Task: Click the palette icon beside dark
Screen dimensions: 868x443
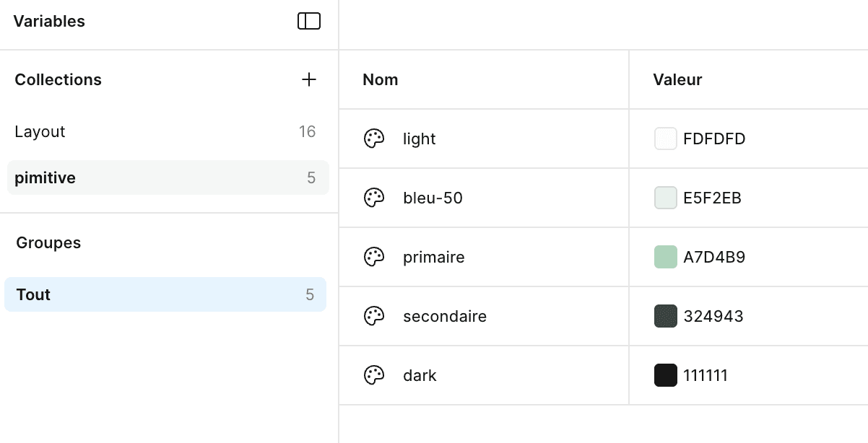Action: (374, 375)
